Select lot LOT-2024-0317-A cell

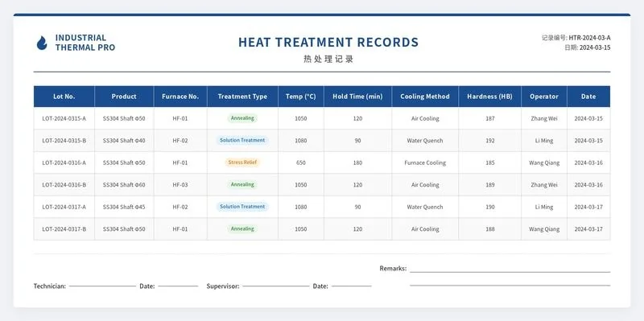pos(64,207)
